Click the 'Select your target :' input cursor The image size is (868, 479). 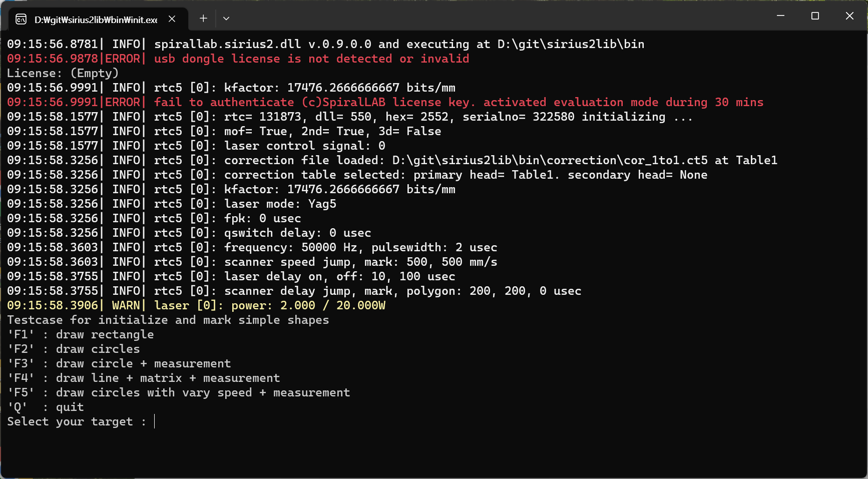pyautogui.click(x=155, y=421)
